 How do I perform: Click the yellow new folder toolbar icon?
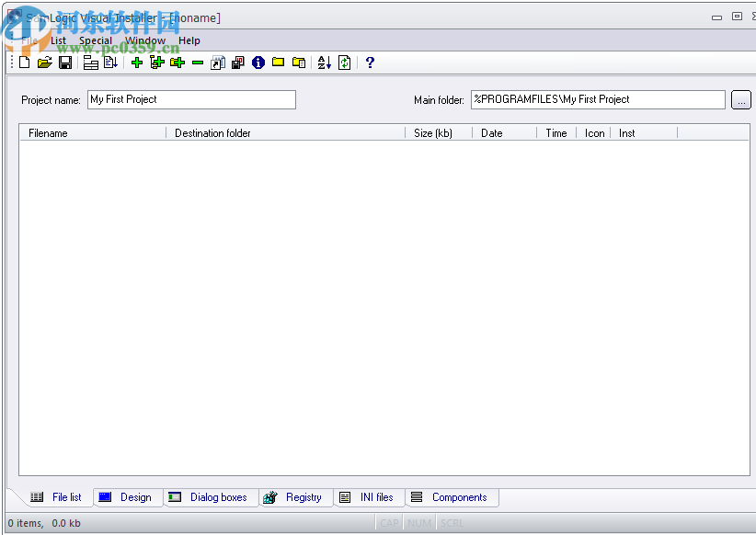coord(278,63)
